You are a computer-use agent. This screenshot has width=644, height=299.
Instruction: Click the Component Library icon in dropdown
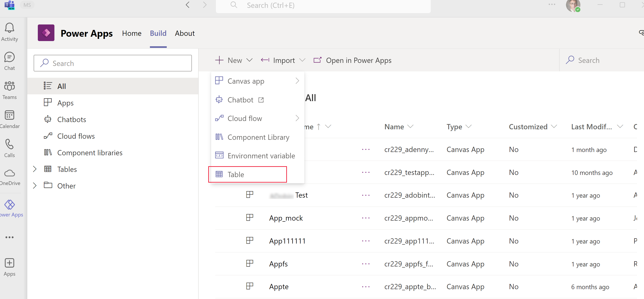coord(219,137)
